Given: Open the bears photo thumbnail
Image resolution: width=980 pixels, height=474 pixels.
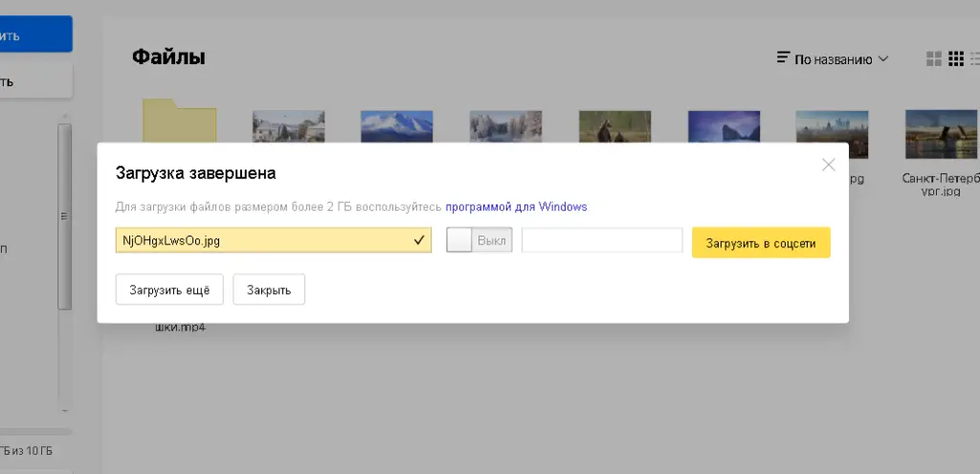Looking at the screenshot, I should [x=614, y=126].
